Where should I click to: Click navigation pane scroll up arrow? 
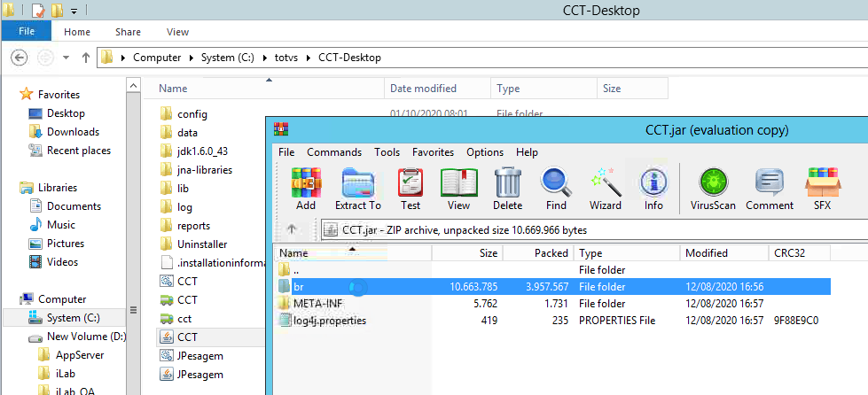tap(133, 85)
